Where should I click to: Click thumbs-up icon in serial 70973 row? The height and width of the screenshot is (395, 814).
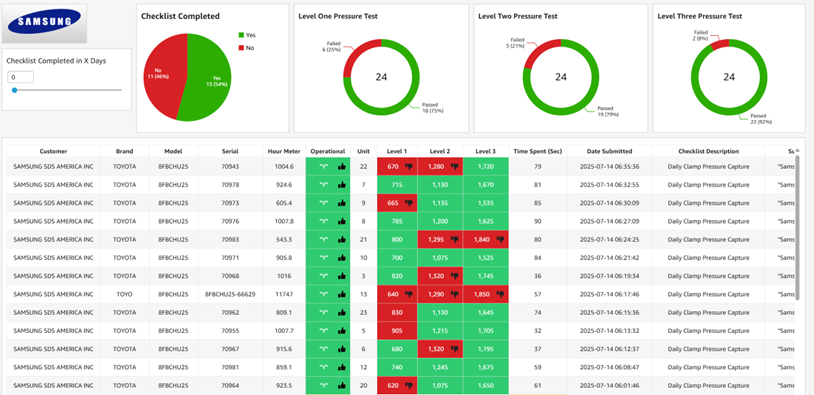pos(342,203)
